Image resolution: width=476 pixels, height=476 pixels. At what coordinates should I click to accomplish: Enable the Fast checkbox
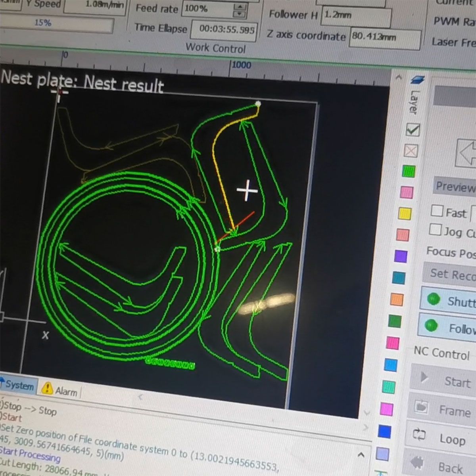click(437, 211)
